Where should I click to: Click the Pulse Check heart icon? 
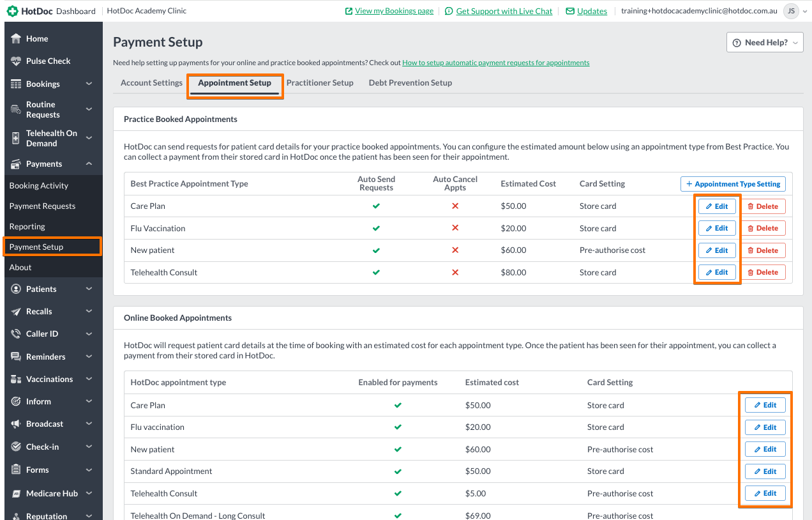16,61
